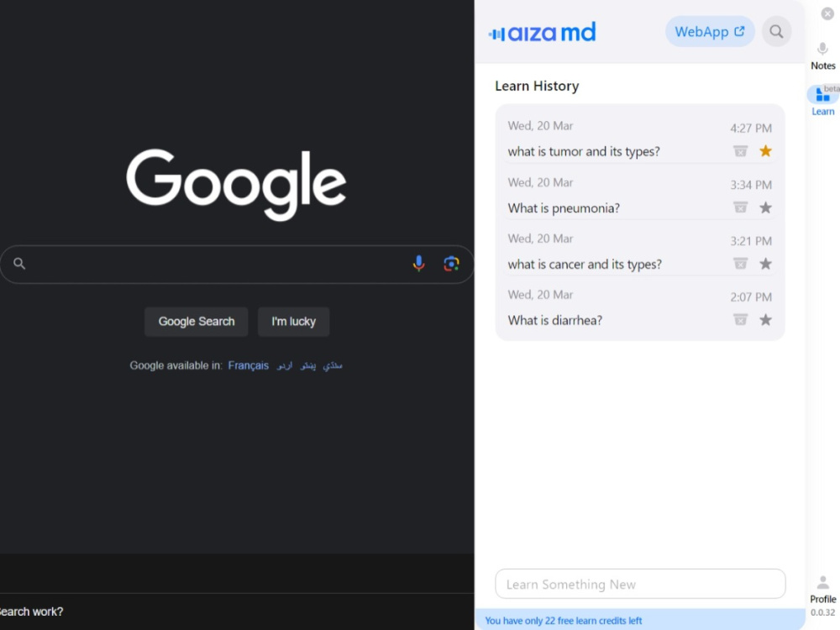
Task: Switch Google language to اردو
Action: coord(285,365)
